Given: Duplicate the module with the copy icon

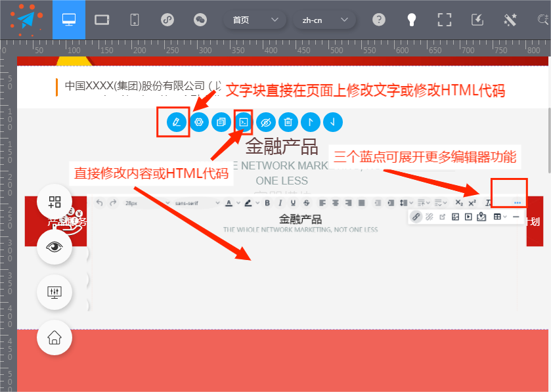Looking at the screenshot, I should point(221,122).
